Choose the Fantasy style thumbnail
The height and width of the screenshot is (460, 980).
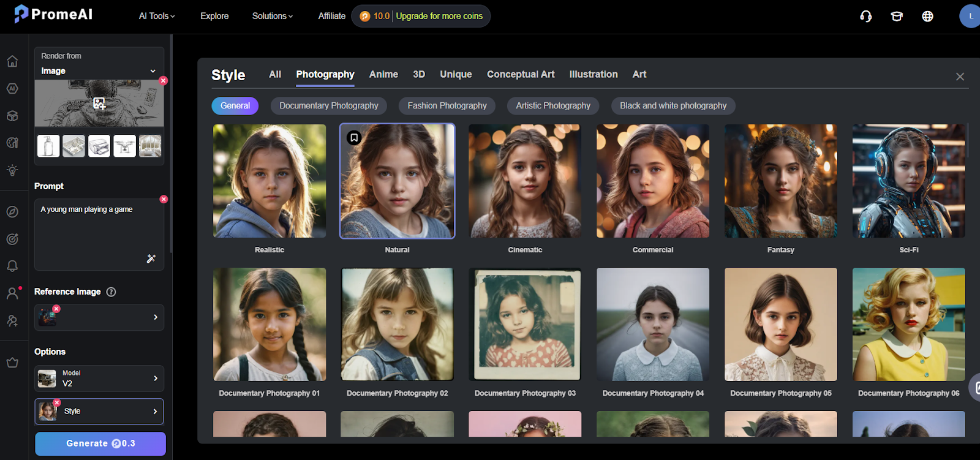coord(781,181)
